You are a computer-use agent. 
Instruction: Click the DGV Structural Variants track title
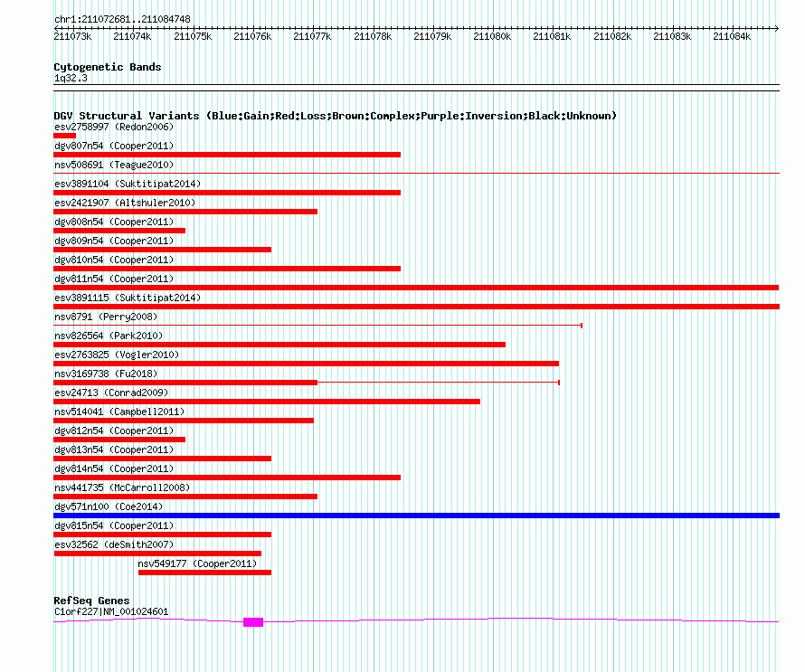[335, 116]
